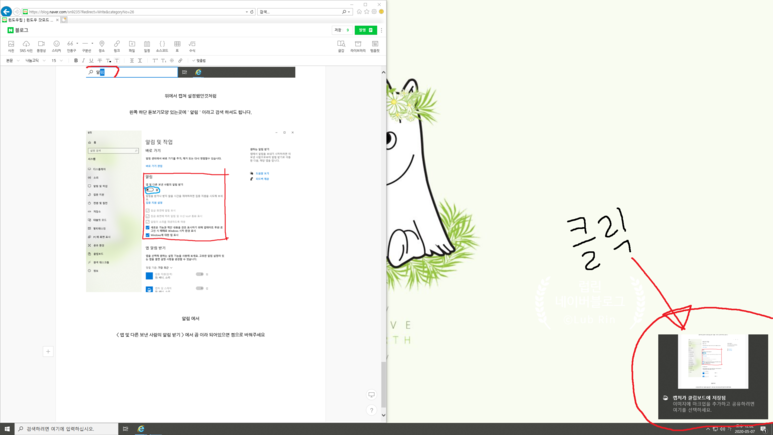Go back with the browser back arrow

click(x=6, y=11)
